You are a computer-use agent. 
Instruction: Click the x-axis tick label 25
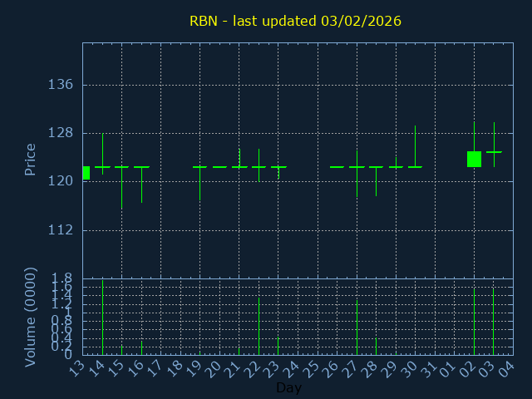click(313, 369)
